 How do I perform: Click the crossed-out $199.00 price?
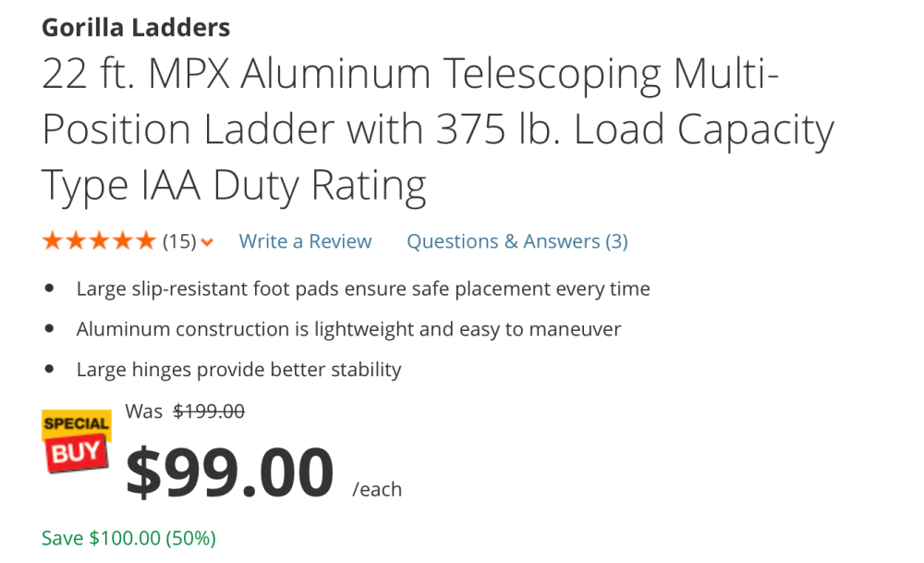[x=209, y=411]
